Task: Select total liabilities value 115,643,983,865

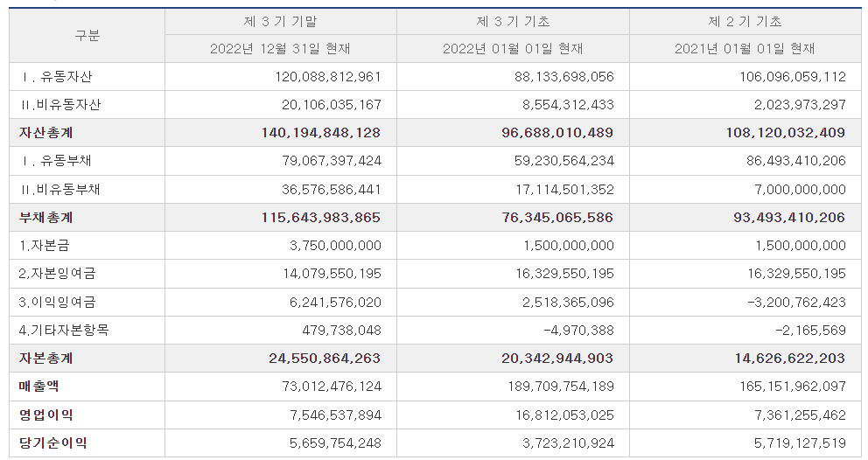Action: pos(321,218)
